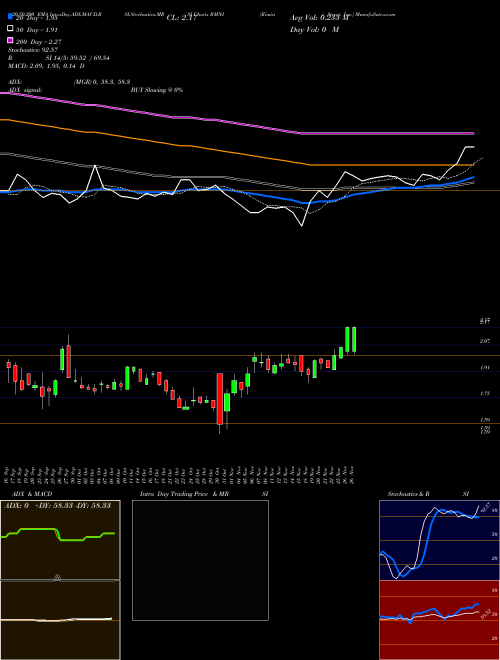The width and height of the screenshot is (500, 660).
Task: Click the 'CL: 2.17' closing price label
Action: (x=181, y=18)
